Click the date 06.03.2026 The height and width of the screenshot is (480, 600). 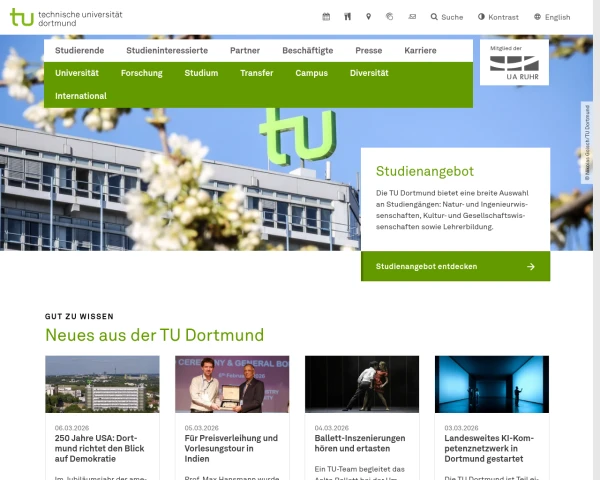coord(72,428)
